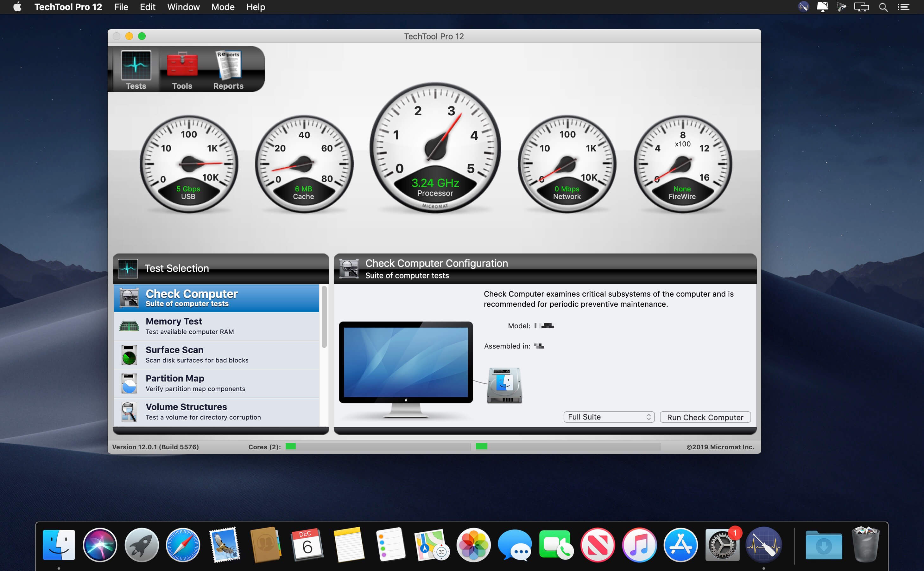Open Launchpad rocket icon in Dock
924x571 pixels.
tap(142, 545)
